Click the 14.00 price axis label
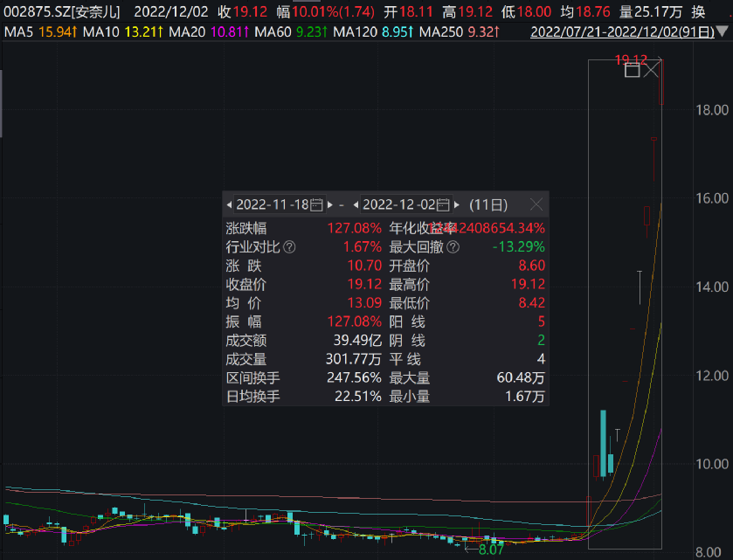Image resolution: width=733 pixels, height=560 pixels. click(712, 287)
